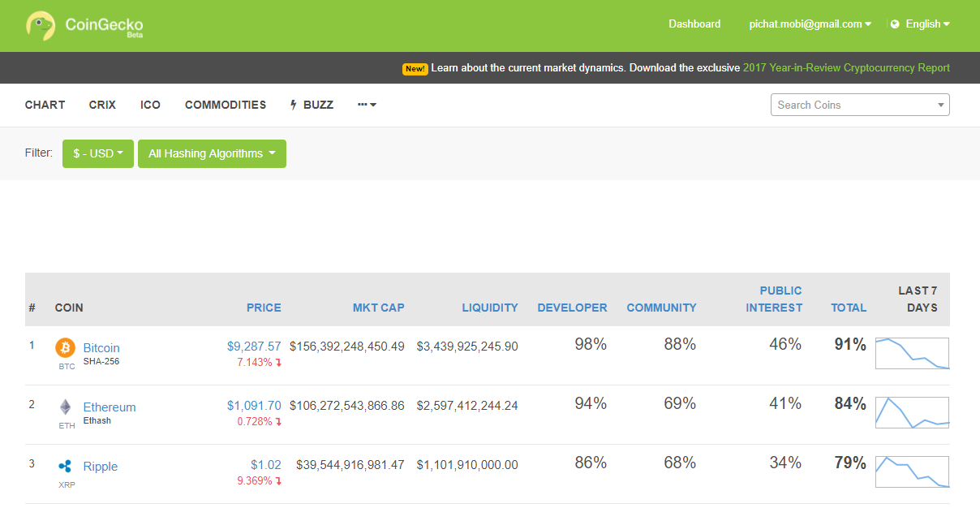Sort the table by TOTAL column

849,308
